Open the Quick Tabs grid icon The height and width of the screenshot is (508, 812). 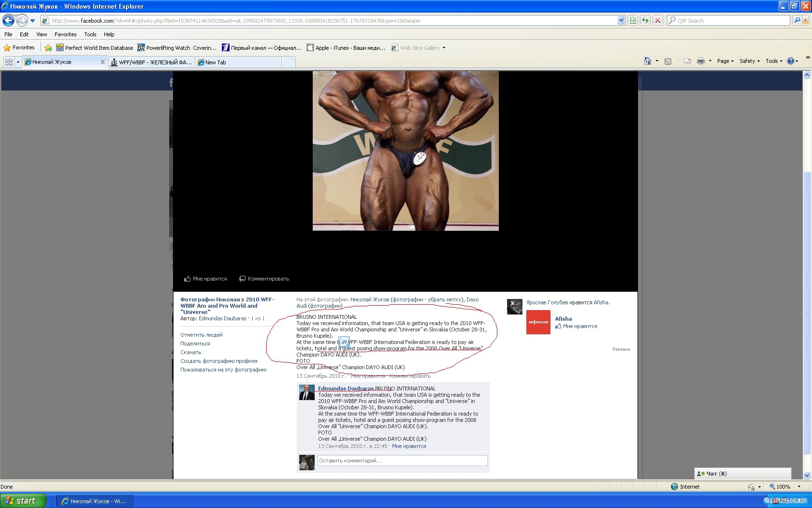(x=9, y=62)
